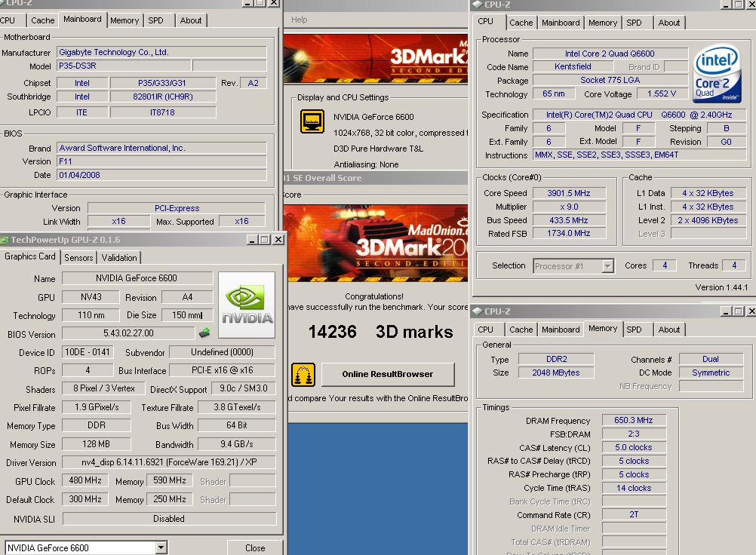Click the Rated FSB value 1734.0 MHz
The width and height of the screenshot is (756, 555).
568,233
